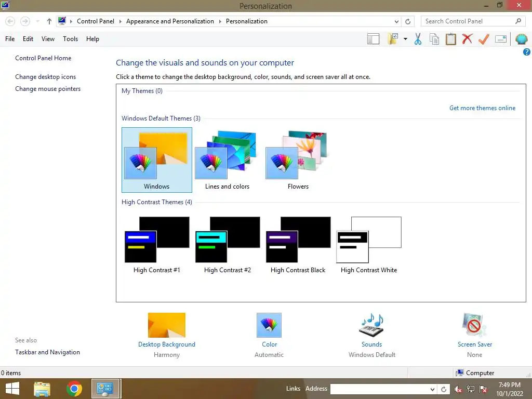This screenshot has height=399, width=532.
Task: Apply the High Contrast Black theme
Action: tap(298, 245)
